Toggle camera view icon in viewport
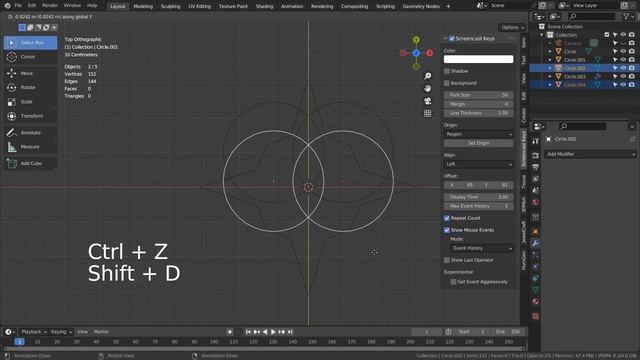640x360 pixels. pos(427,101)
